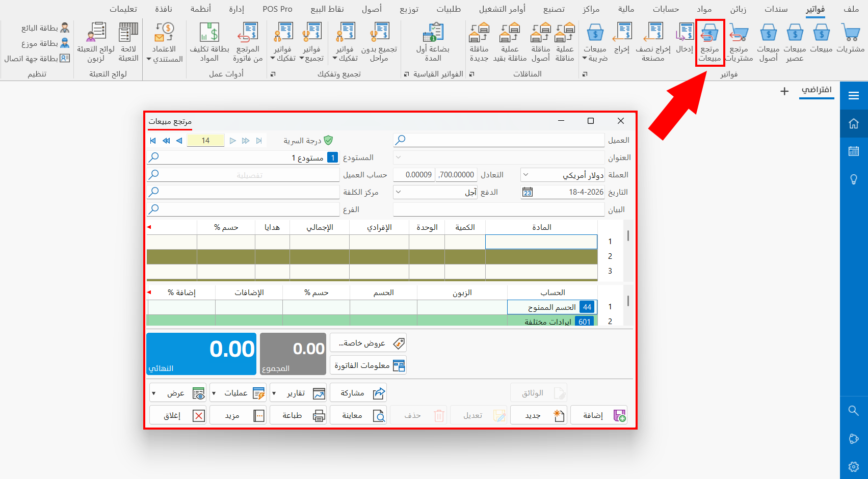Expand فواتير تجميع dropdown
This screenshot has width=868, height=479.
click(x=302, y=59)
